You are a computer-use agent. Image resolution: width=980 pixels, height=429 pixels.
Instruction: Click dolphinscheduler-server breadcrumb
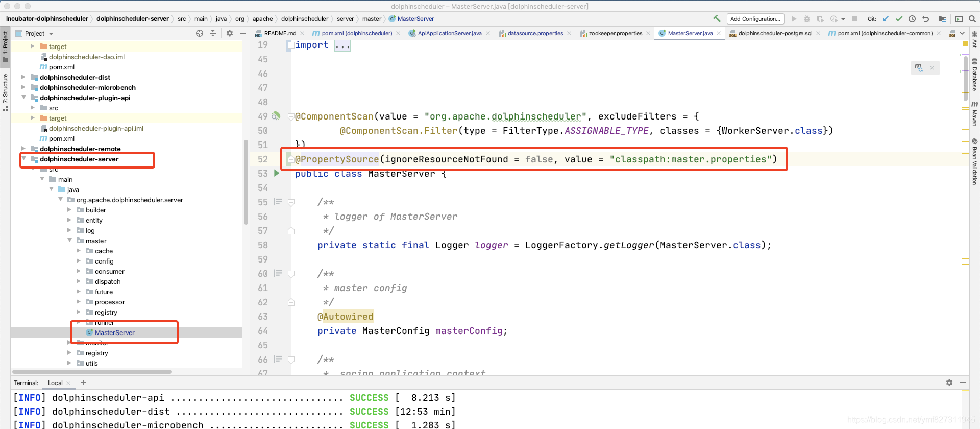tap(132, 19)
